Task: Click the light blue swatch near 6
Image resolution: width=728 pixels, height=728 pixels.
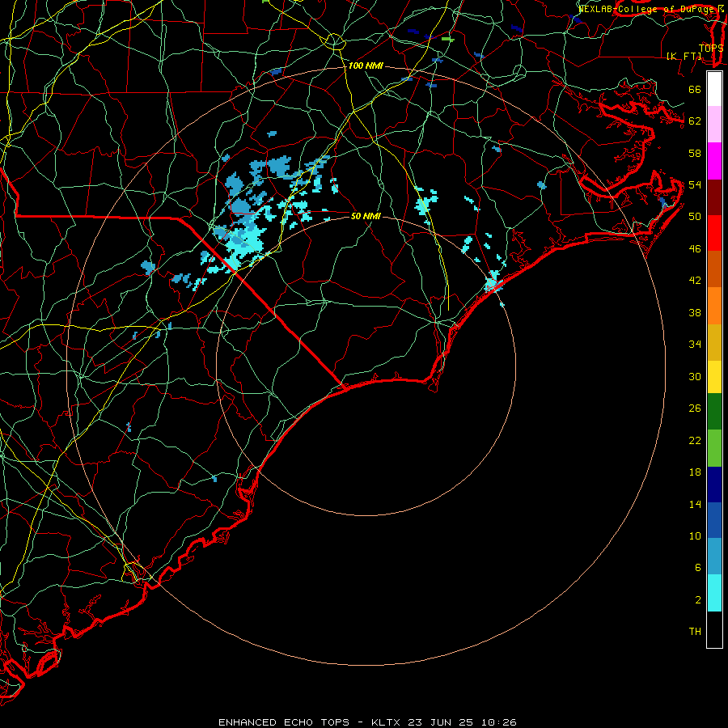Action: [714, 557]
